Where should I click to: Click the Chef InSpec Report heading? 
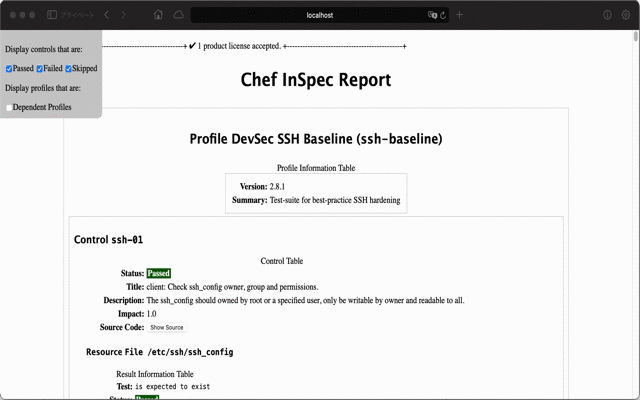[316, 80]
